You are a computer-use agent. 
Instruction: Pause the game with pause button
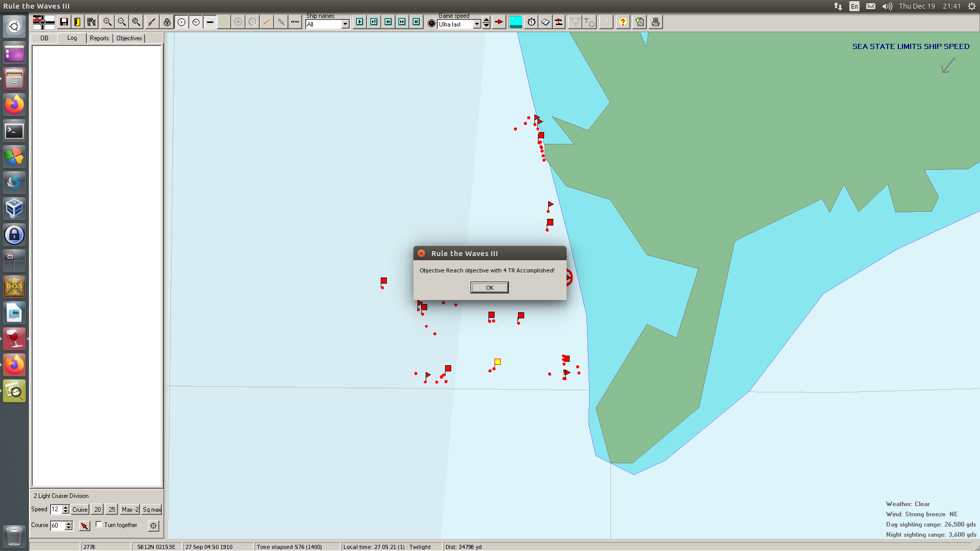(x=416, y=22)
